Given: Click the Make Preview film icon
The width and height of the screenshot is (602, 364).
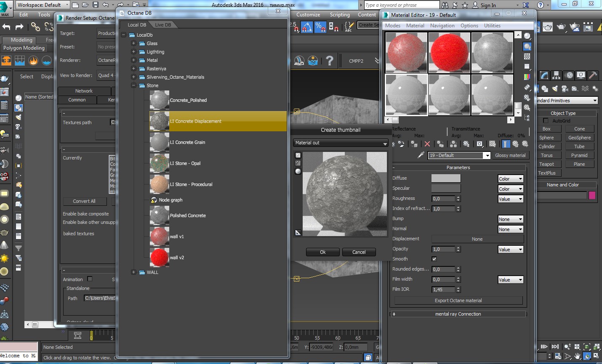Looking at the screenshot, I should tap(527, 87).
